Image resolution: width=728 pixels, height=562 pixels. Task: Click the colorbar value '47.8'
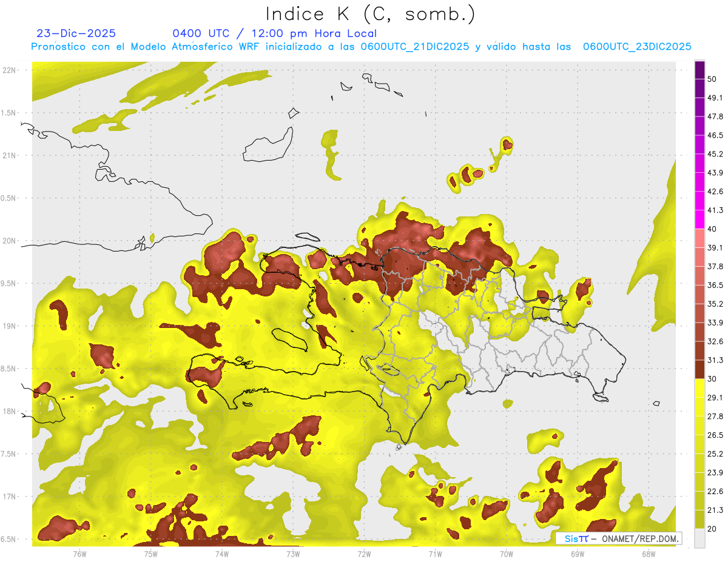tap(715, 116)
